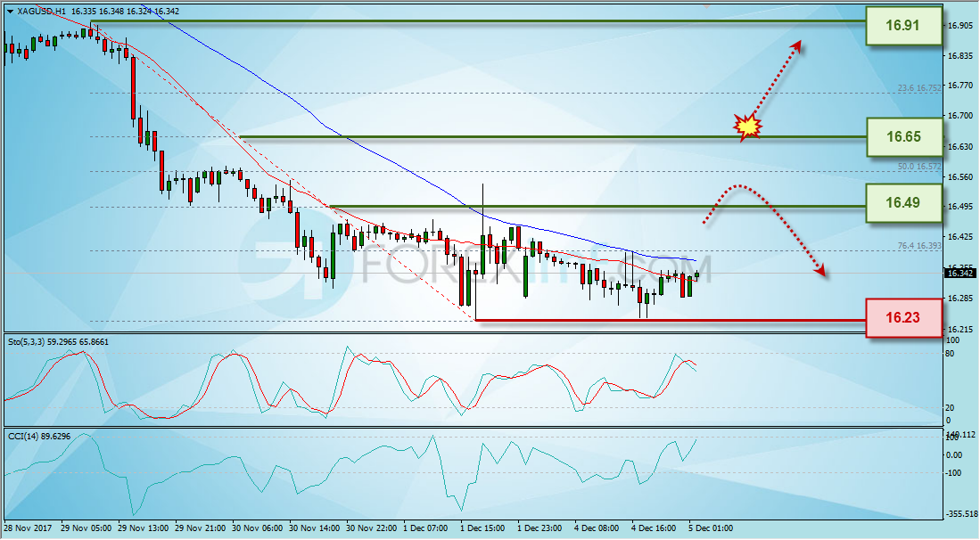Click the upward red dotted arrow head
This screenshot has height=540, width=980.
point(795,47)
